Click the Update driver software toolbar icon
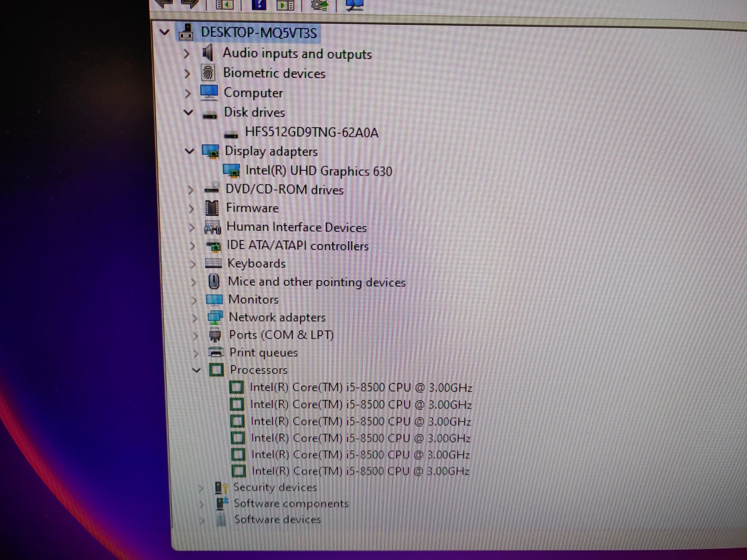The width and height of the screenshot is (747, 560). pos(320,5)
